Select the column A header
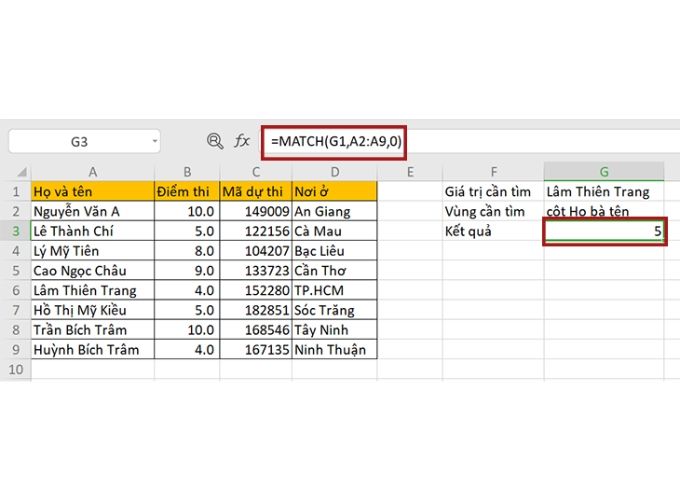680x500 pixels. click(92, 172)
